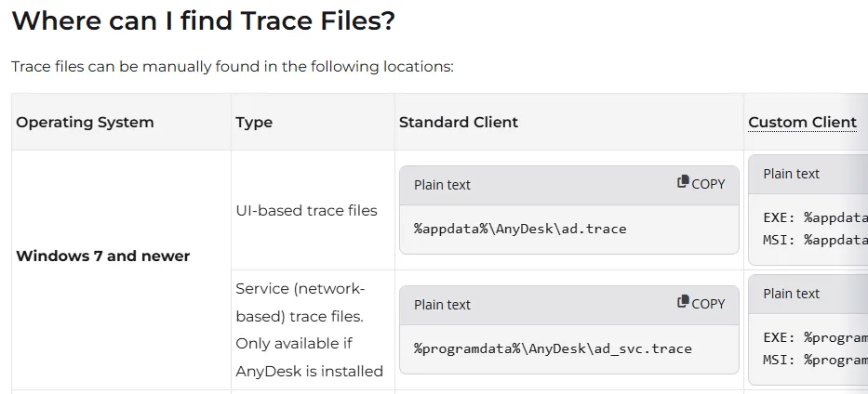
Task: Click the UI-based trace files cell
Action: [x=306, y=210]
